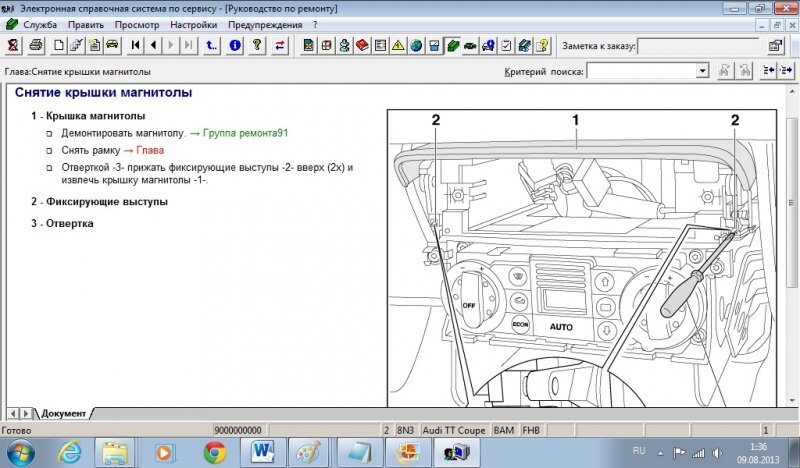Click the checklist clipboard icon
The width and height of the screenshot is (800, 468).
coord(506,45)
